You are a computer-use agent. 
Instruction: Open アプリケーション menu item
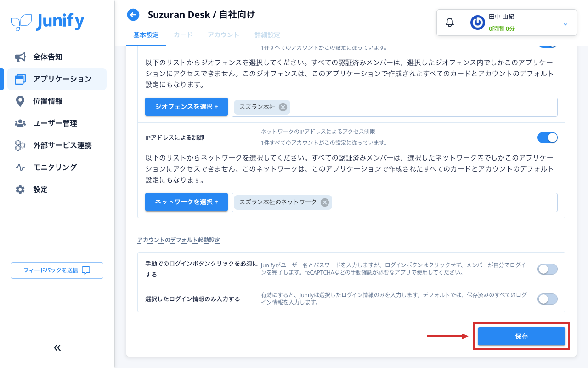pyautogui.click(x=57, y=79)
